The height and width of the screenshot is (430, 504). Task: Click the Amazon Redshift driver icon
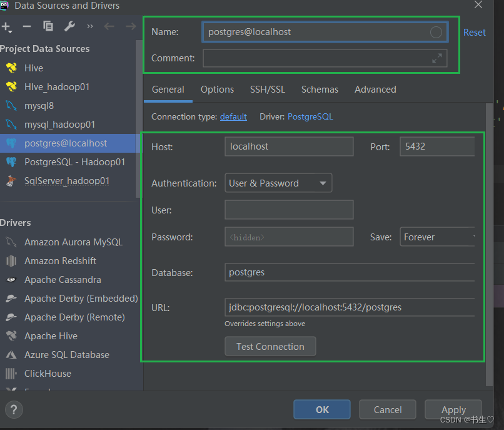point(11,261)
